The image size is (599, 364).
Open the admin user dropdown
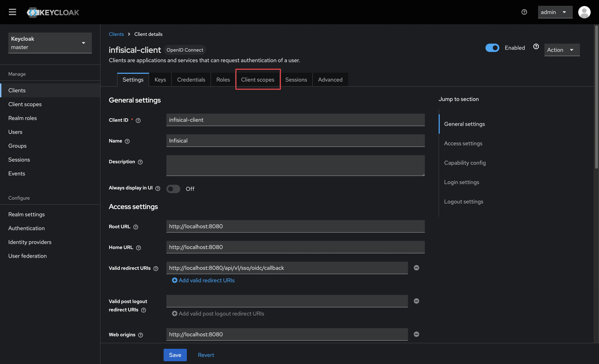pos(555,12)
